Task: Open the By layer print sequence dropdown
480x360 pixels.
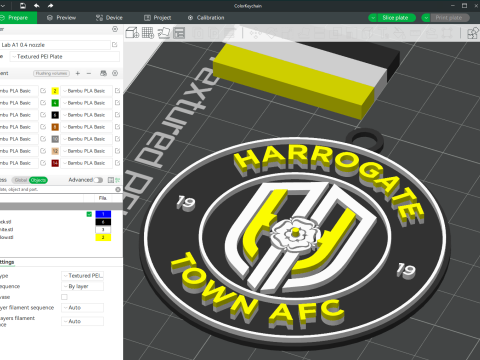Action: click(x=83, y=286)
